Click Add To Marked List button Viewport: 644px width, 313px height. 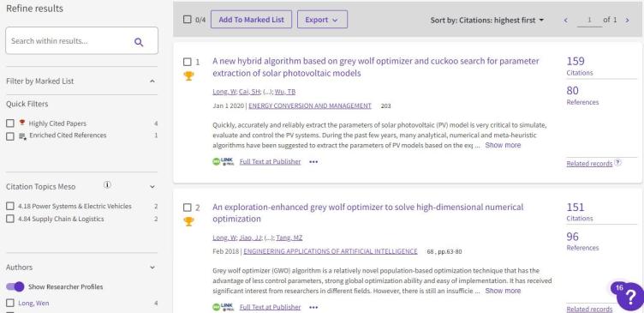tap(252, 20)
